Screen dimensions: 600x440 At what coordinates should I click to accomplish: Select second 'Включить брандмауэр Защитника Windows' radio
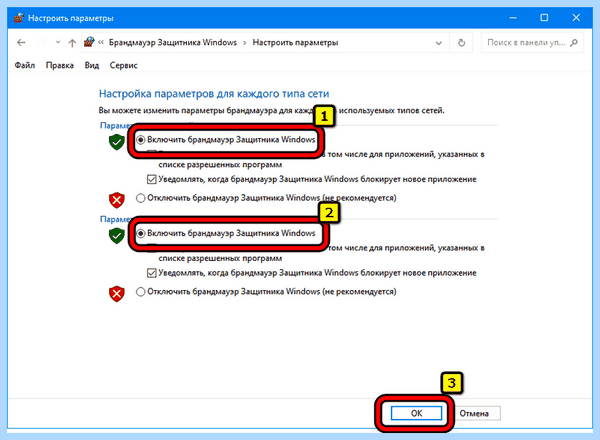coord(141,233)
